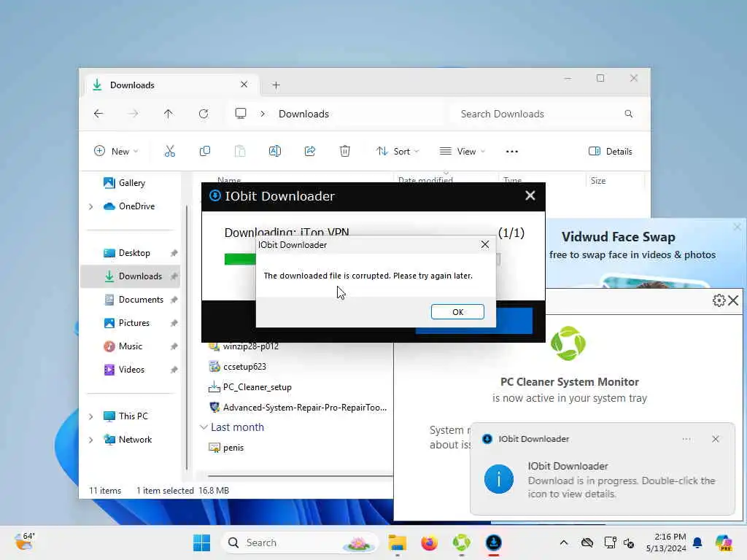Open the New dropdown in Explorer

116,152
